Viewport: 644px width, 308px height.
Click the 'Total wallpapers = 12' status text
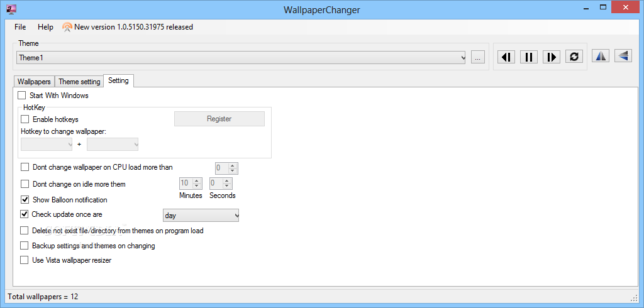(43, 297)
